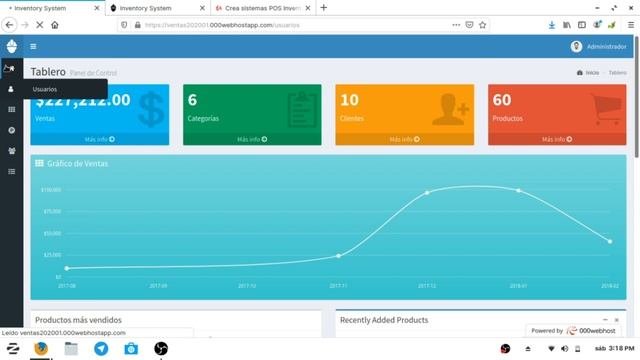
Task: Click the Gráfico de Ventas grid icon
Action: [x=39, y=163]
